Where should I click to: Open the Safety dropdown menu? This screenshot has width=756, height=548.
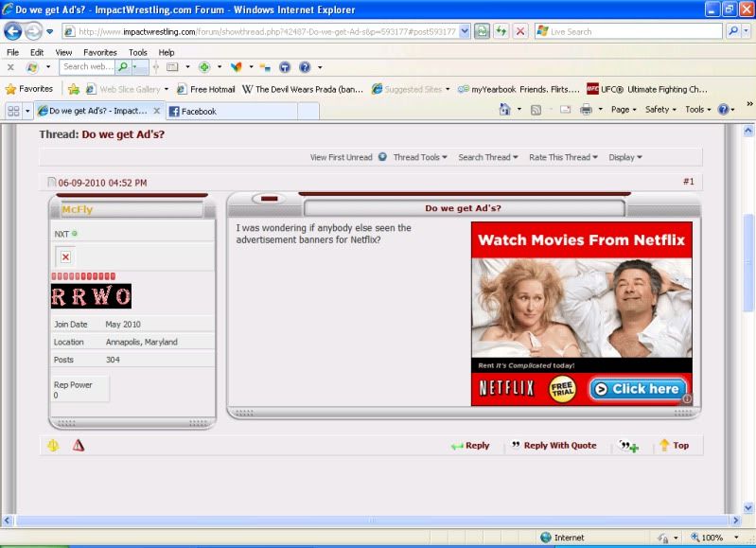[x=660, y=110]
